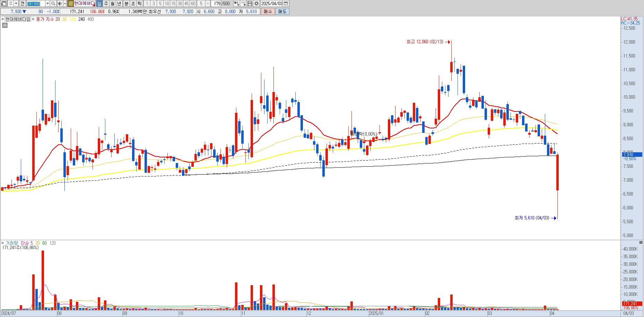Switch to the 분 (minute) period toggle

tap(127, 3)
